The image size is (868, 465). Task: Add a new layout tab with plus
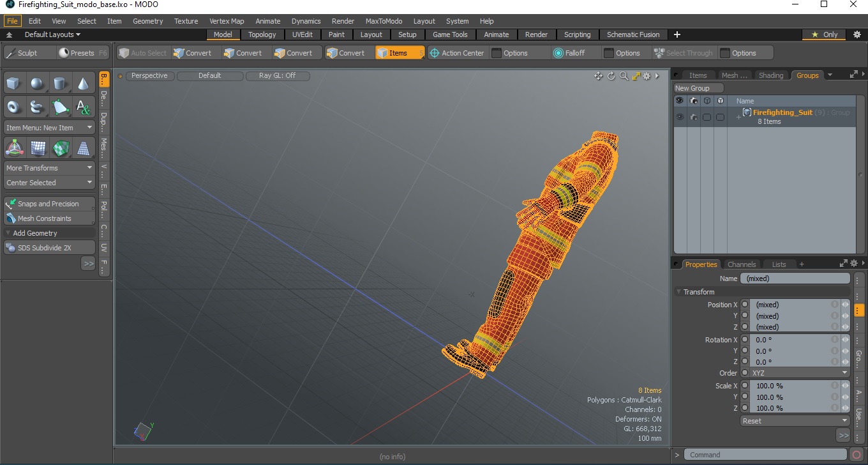click(x=677, y=34)
